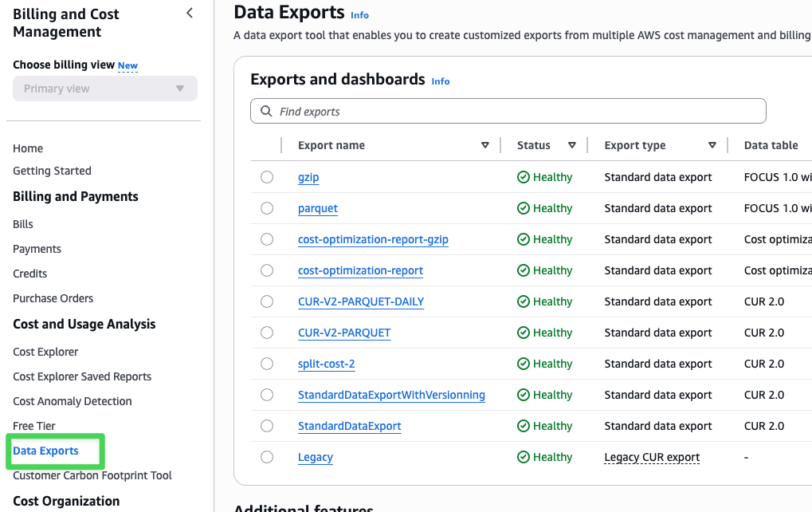This screenshot has height=512, width=812.
Task: Open Cost Explorer Saved Reports
Action: (x=82, y=376)
